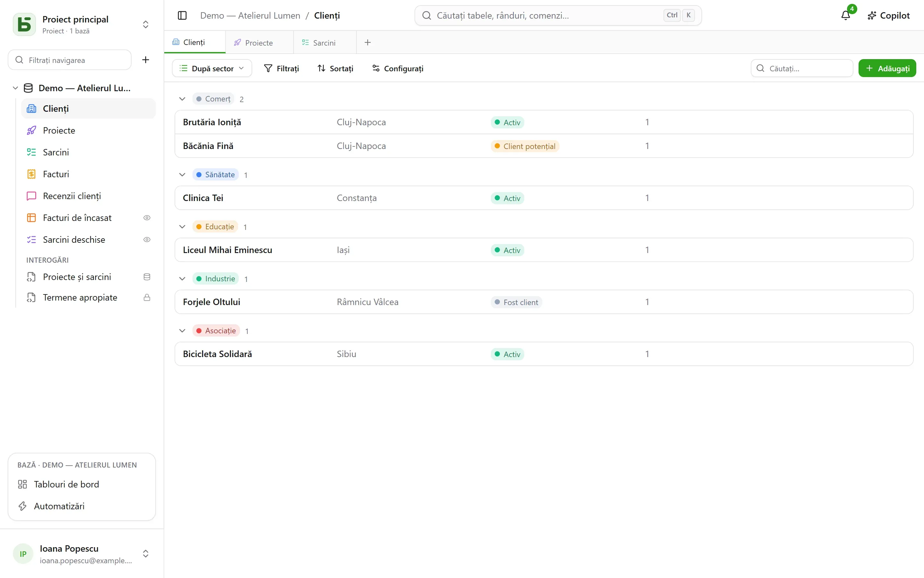Collapse the Industrie group
924x578 pixels.
182,278
